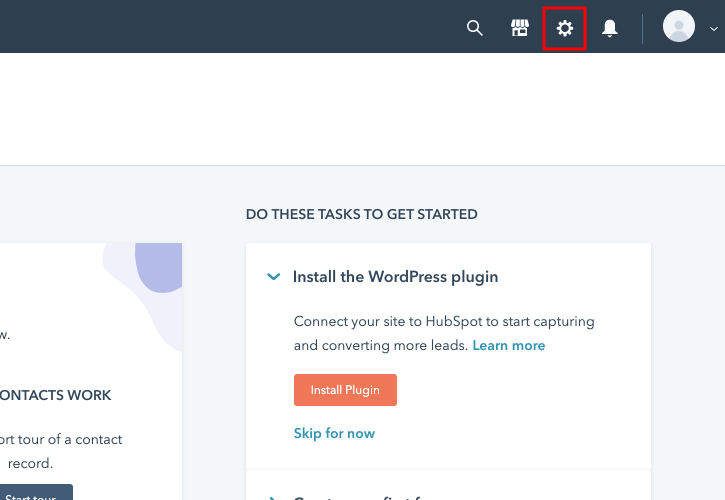Show notifications with the bell icon
The width and height of the screenshot is (725, 500).
tap(610, 28)
